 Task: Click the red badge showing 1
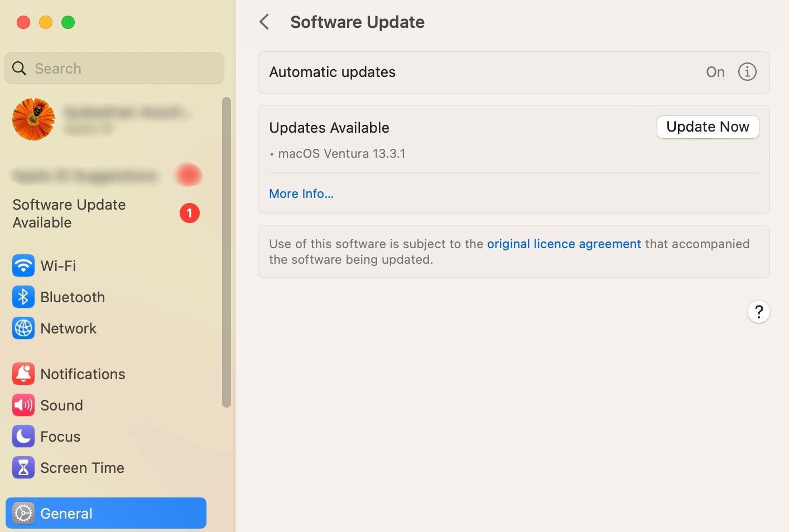[x=190, y=213]
